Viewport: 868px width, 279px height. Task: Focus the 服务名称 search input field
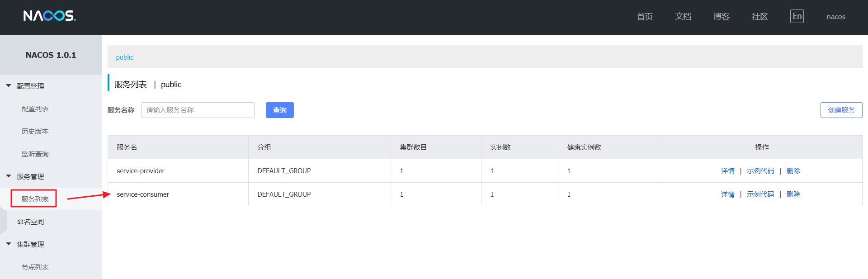pyautogui.click(x=198, y=110)
